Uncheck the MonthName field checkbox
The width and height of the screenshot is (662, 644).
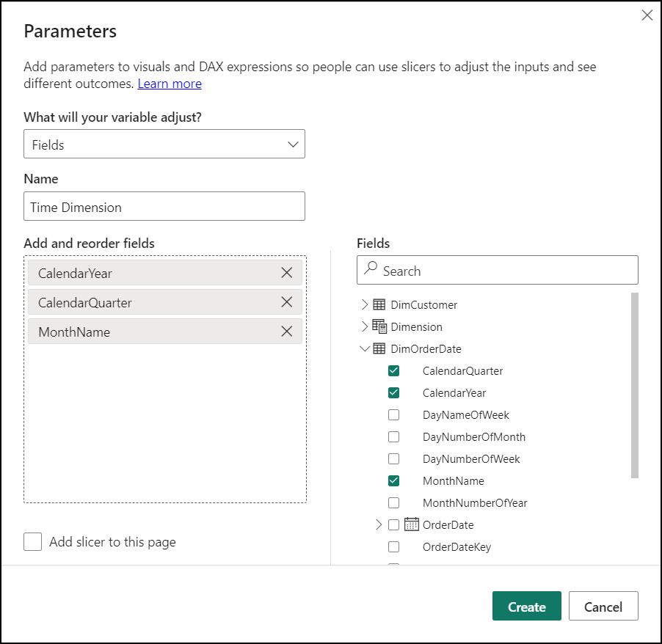point(393,480)
